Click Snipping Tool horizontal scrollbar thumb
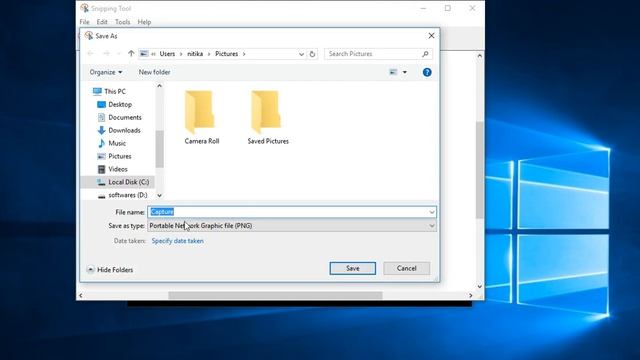Screen dimensions: 640x360 [x=276, y=295]
